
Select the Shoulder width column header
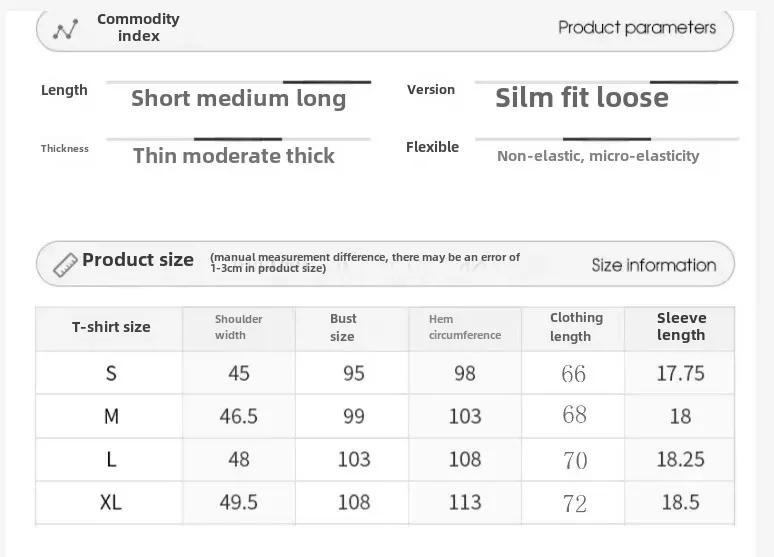tap(239, 329)
